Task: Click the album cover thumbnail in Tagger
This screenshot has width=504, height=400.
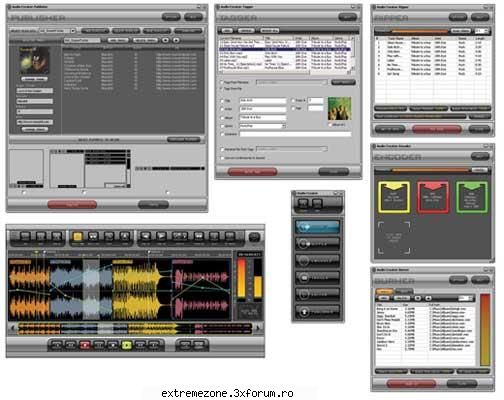Action: point(340,109)
